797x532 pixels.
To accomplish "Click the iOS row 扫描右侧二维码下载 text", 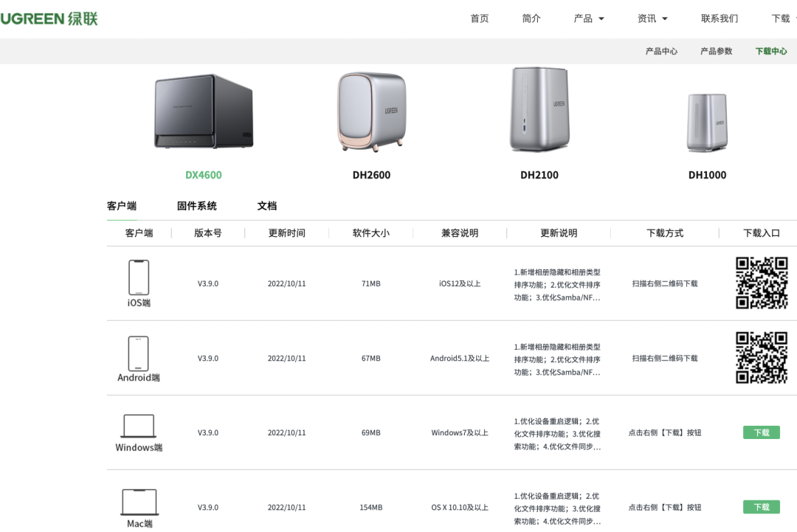I will point(665,283).
